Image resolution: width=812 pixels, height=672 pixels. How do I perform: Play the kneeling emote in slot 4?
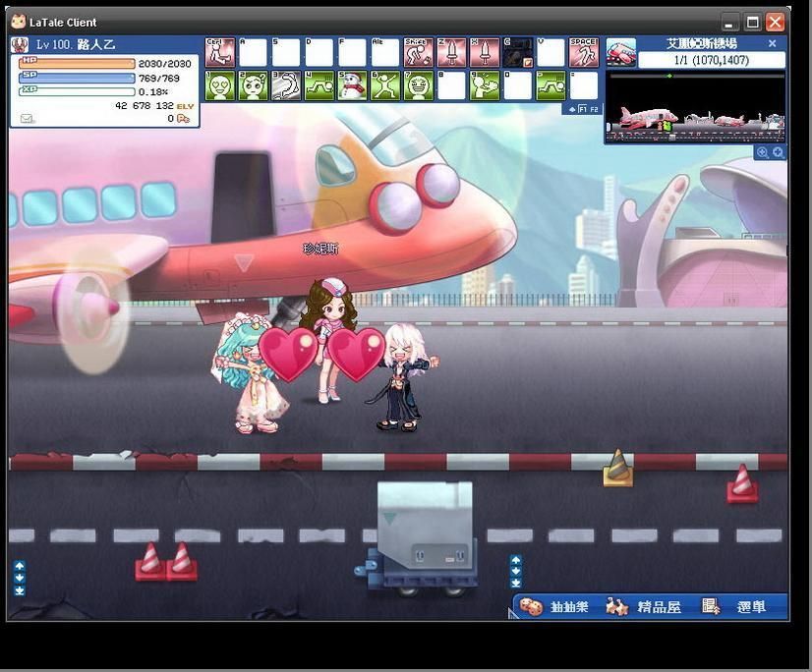(319, 85)
